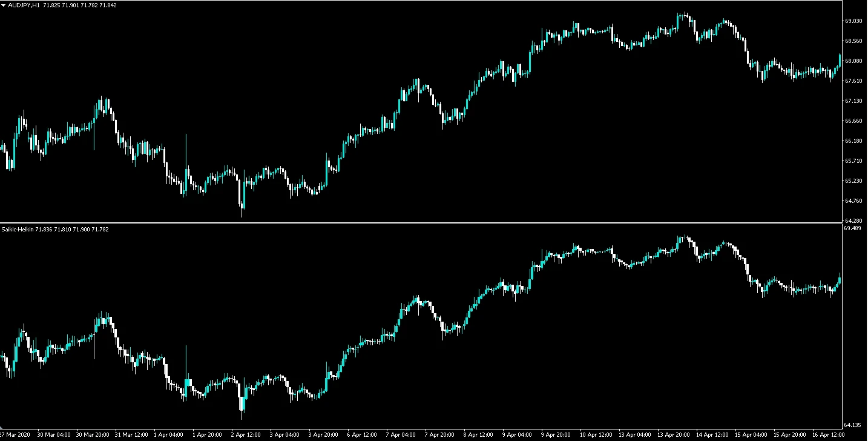Click the triangle arrow before AUDJPY,H1

[4, 5]
